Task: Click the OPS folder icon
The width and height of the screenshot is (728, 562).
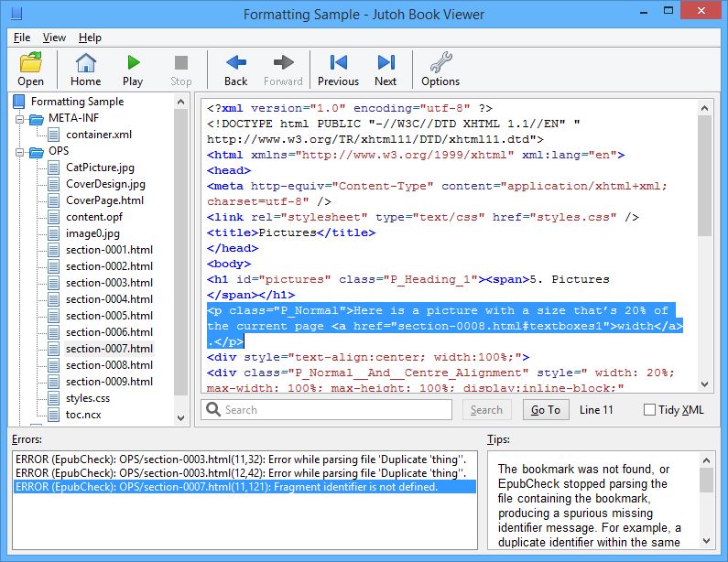Action: (37, 152)
